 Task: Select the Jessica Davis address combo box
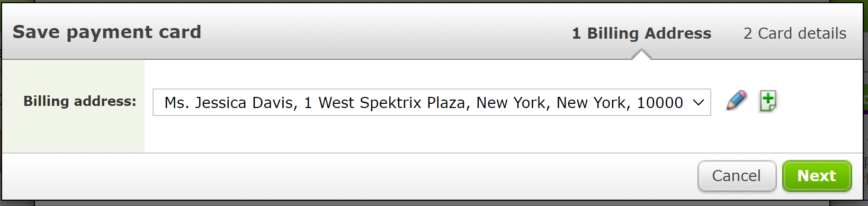[432, 102]
